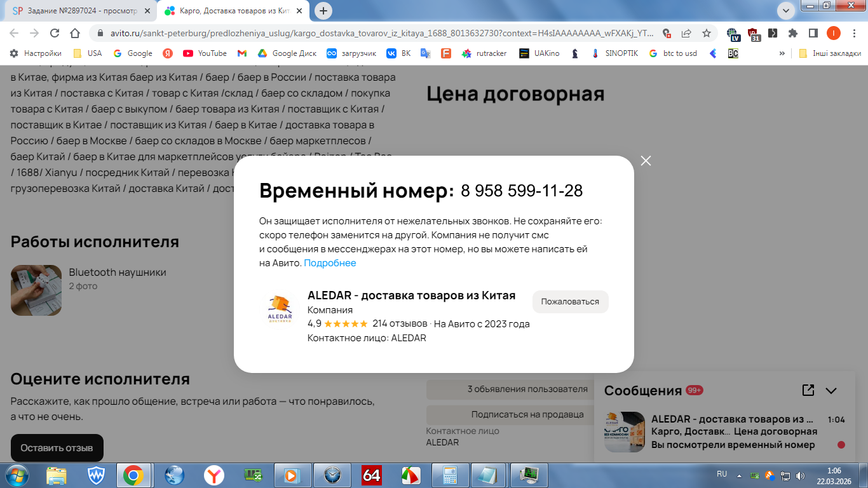
Task: Open the SINOPTIK bookmark
Action: 614,53
